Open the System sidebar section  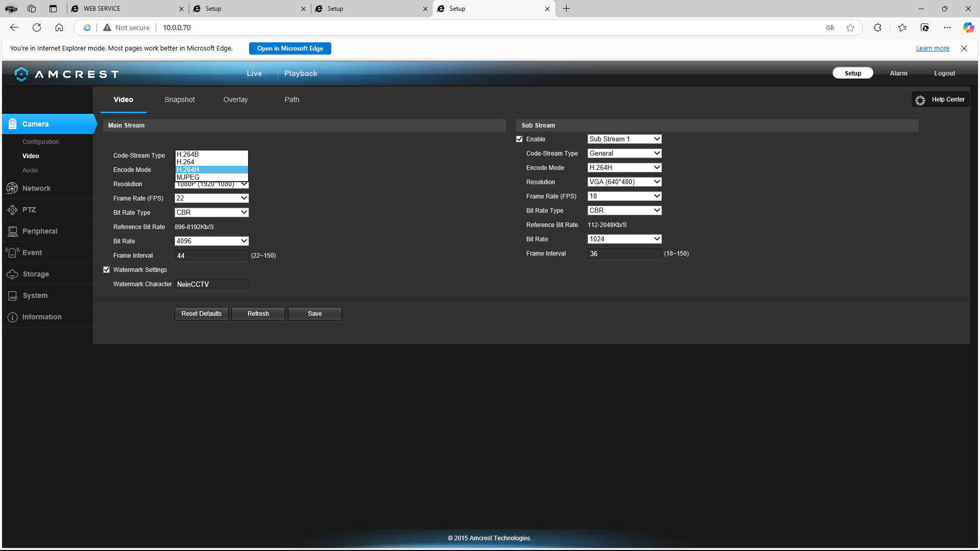click(35, 295)
